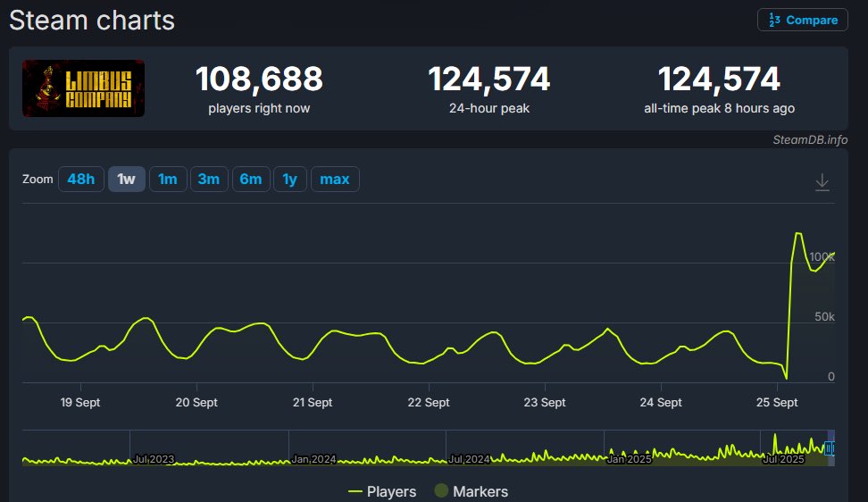Open the SteamDB.info credit link

coord(810,139)
